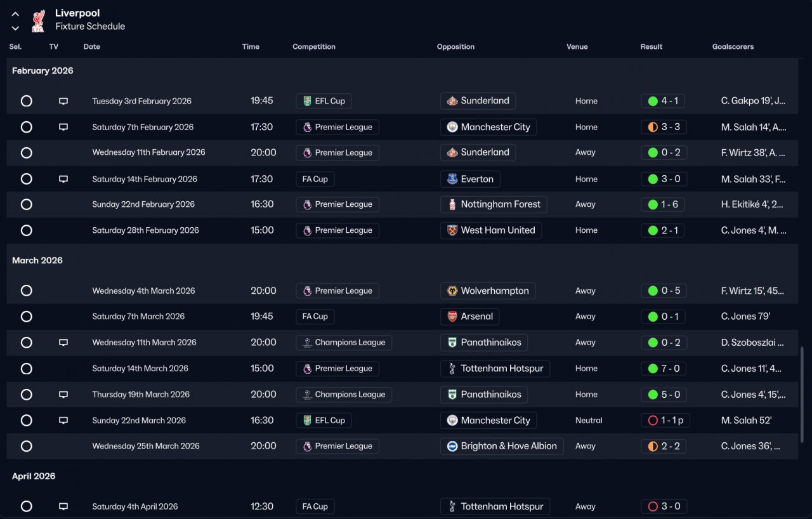Click the green win dot beside 7 - 0
The height and width of the screenshot is (519, 812).
click(653, 369)
